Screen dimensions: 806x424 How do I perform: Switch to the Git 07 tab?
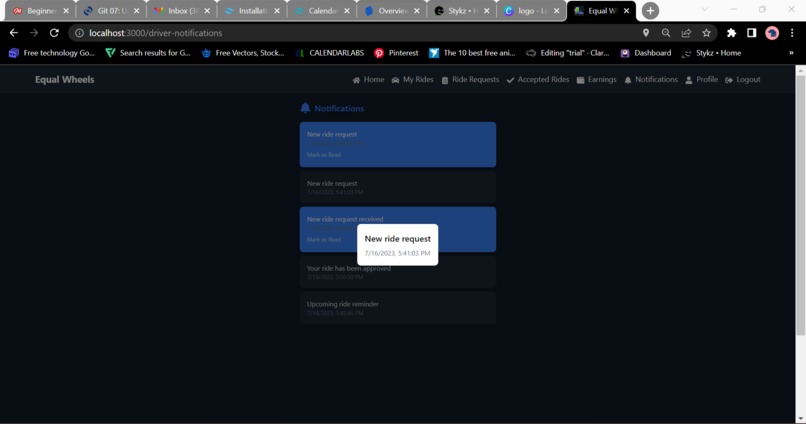111,11
